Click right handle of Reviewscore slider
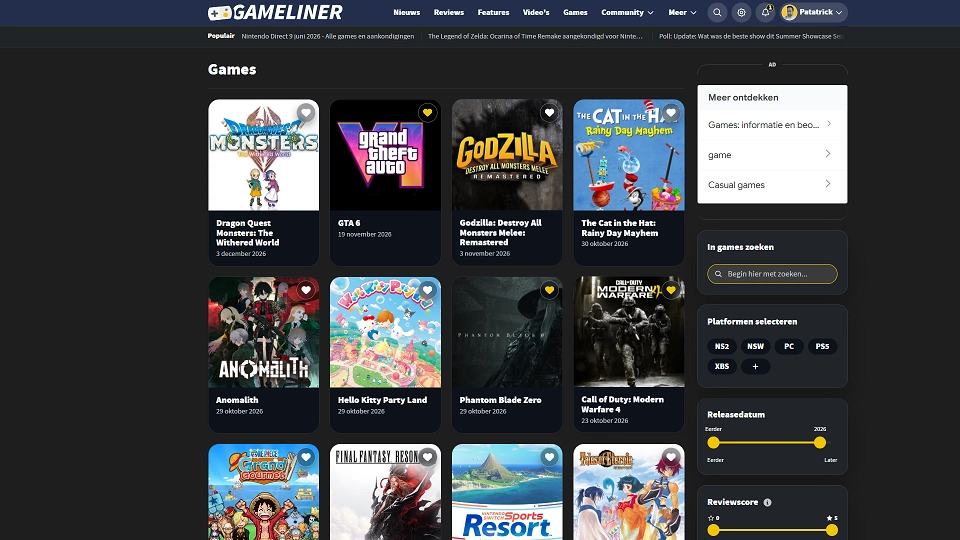The height and width of the screenshot is (540, 960). pyautogui.click(x=831, y=530)
